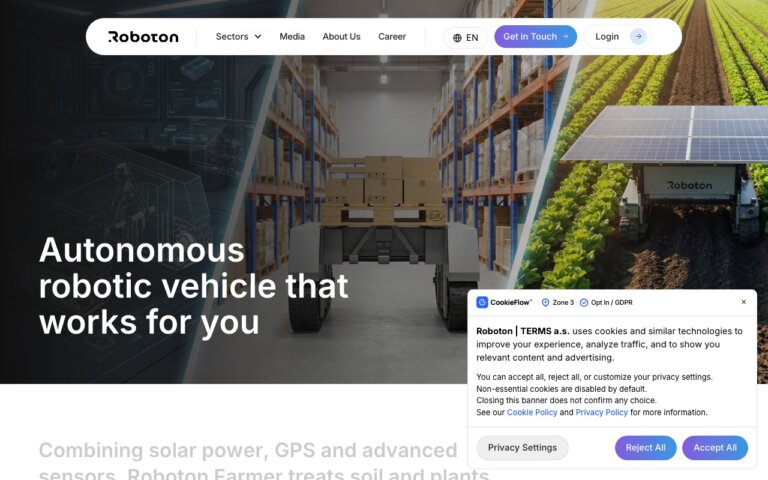Open the EN language selector
This screenshot has width=768, height=480.
click(x=465, y=38)
